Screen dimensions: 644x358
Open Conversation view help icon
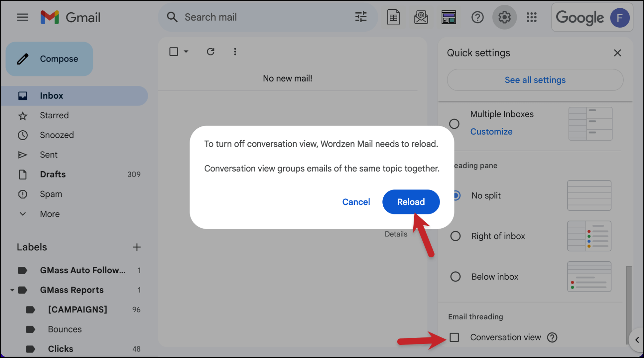552,338
